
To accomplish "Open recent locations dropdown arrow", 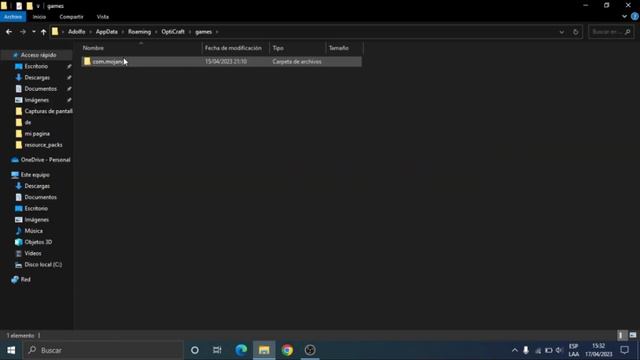I will pos(33,32).
